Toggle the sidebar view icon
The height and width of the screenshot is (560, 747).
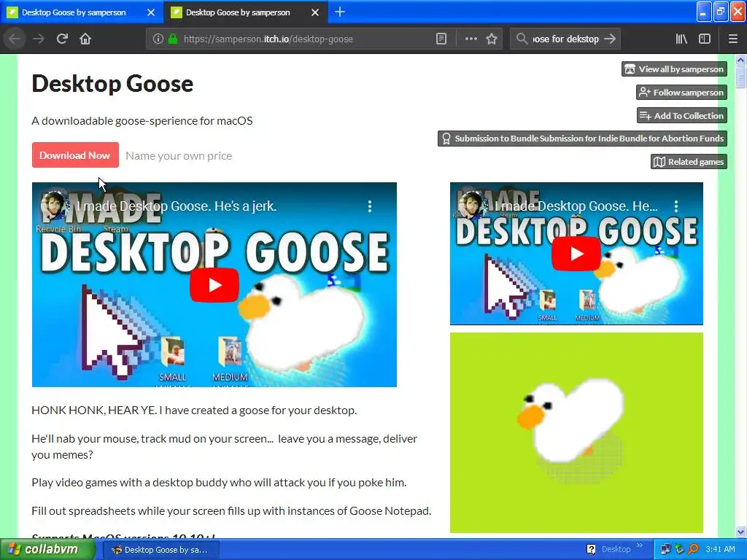point(705,39)
